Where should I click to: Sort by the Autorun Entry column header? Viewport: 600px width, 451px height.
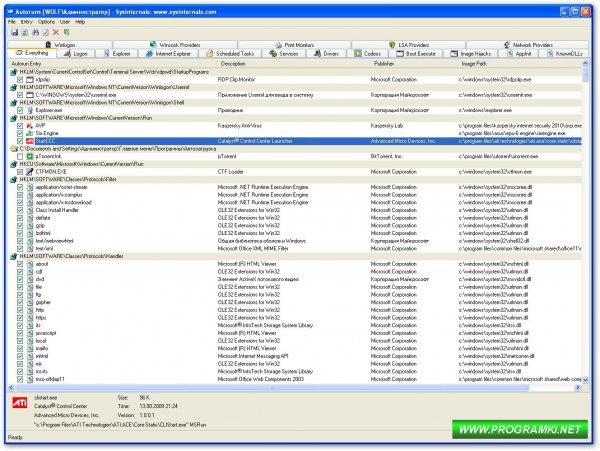pos(113,63)
